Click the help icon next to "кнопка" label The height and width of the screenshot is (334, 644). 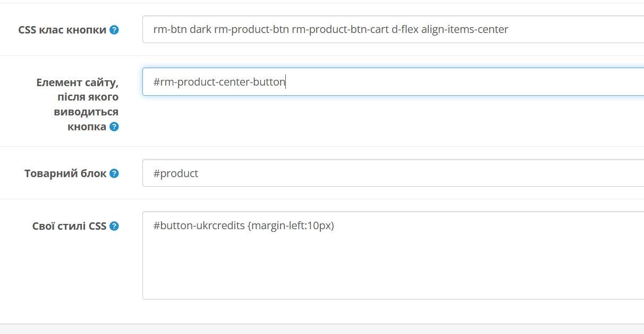[114, 127]
